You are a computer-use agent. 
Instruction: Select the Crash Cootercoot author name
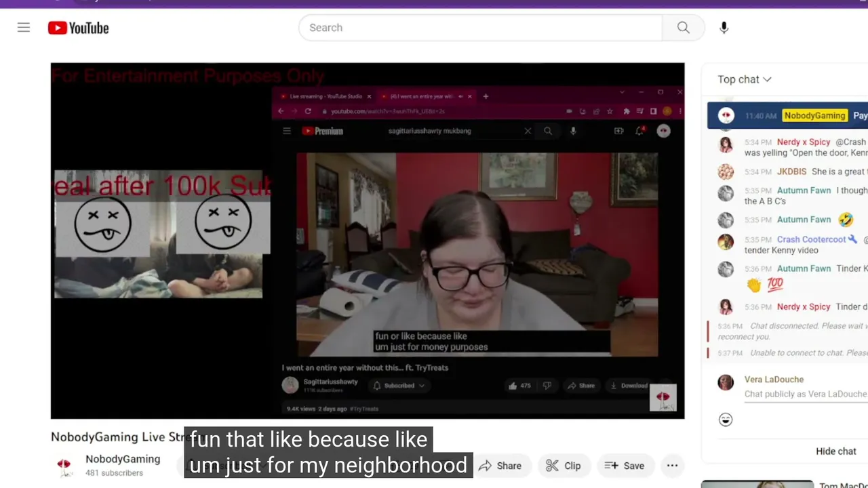tap(811, 239)
